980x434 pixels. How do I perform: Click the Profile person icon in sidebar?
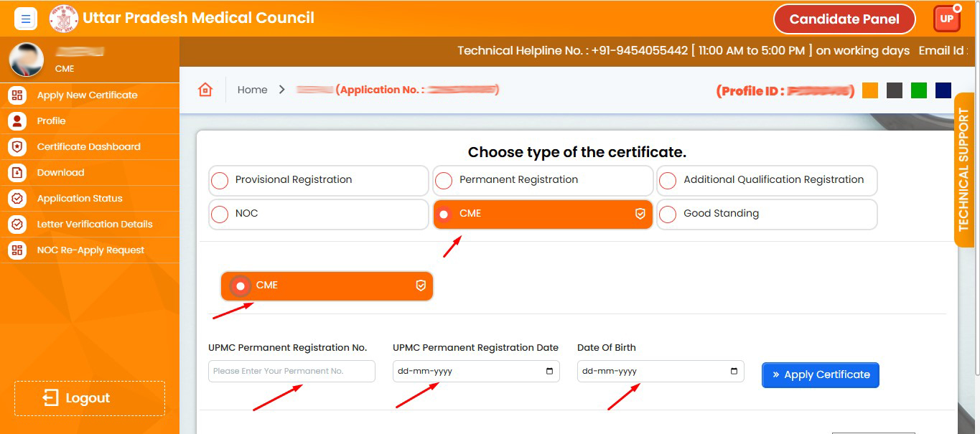[17, 121]
